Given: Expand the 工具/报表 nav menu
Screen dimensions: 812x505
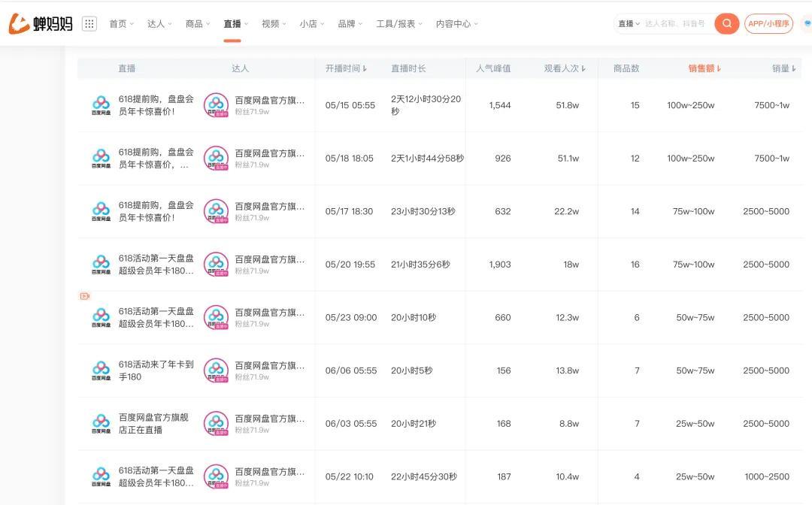Looking at the screenshot, I should pos(399,24).
